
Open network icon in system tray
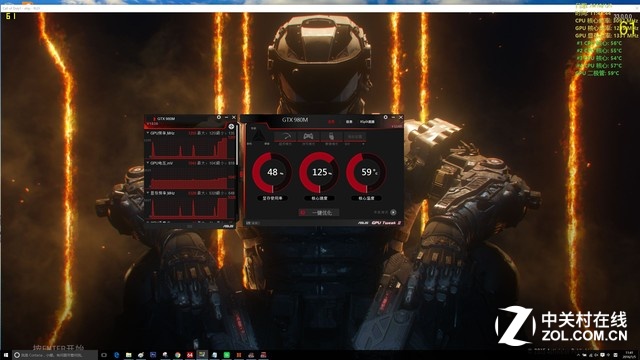click(x=591, y=355)
